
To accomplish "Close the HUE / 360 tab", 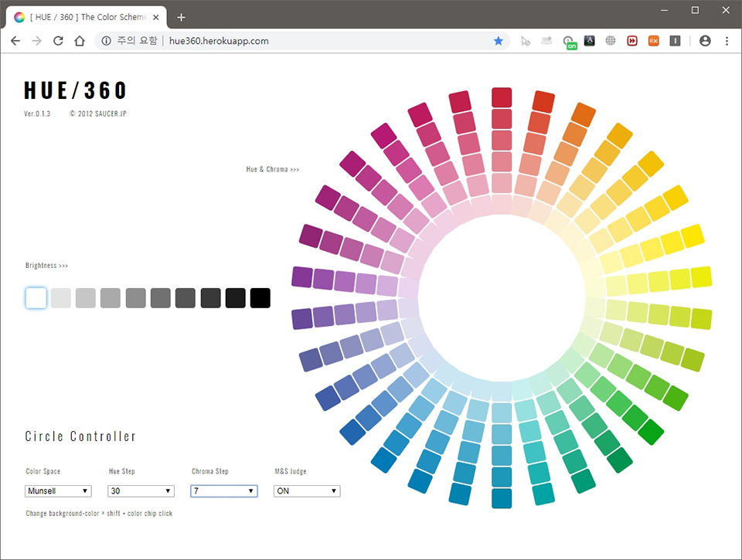I will tap(155, 18).
